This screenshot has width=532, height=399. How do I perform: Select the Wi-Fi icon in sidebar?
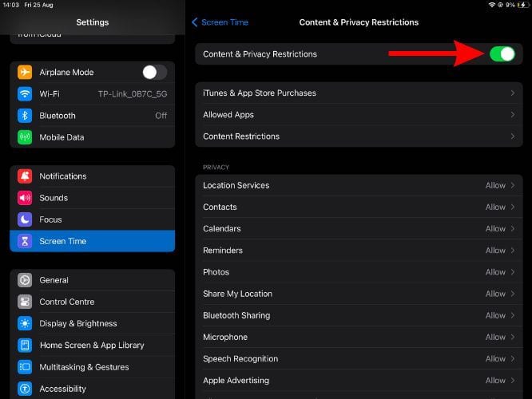[25, 94]
